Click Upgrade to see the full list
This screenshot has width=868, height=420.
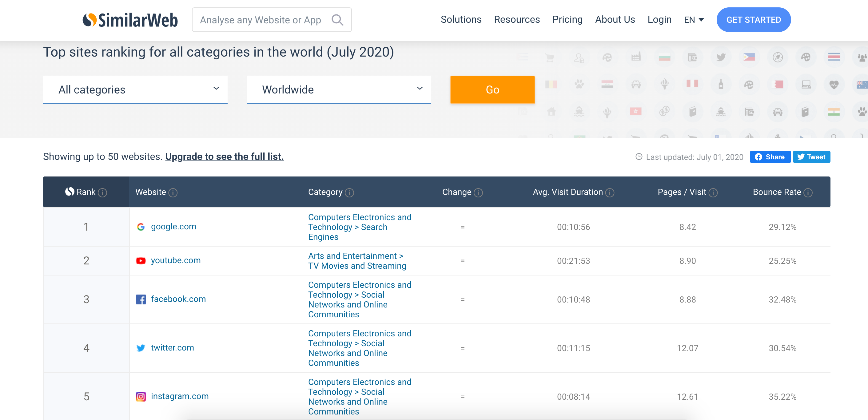[x=225, y=157]
